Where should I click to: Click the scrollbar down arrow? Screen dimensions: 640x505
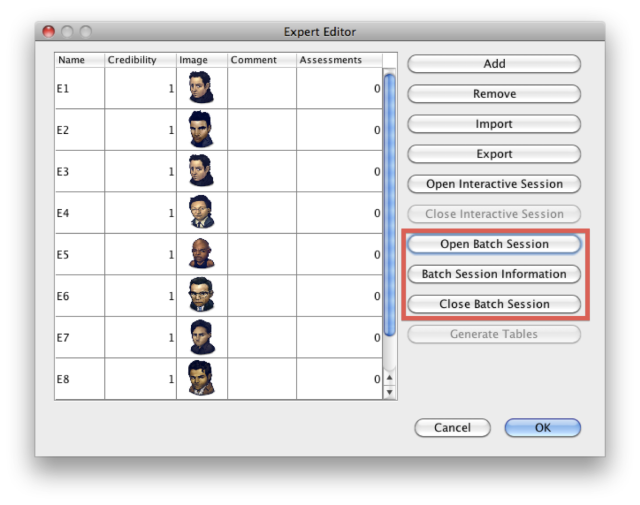tap(390, 392)
